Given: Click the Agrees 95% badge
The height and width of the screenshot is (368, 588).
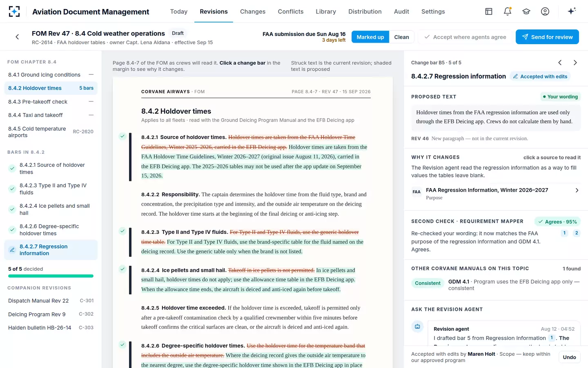Looking at the screenshot, I should (557, 222).
